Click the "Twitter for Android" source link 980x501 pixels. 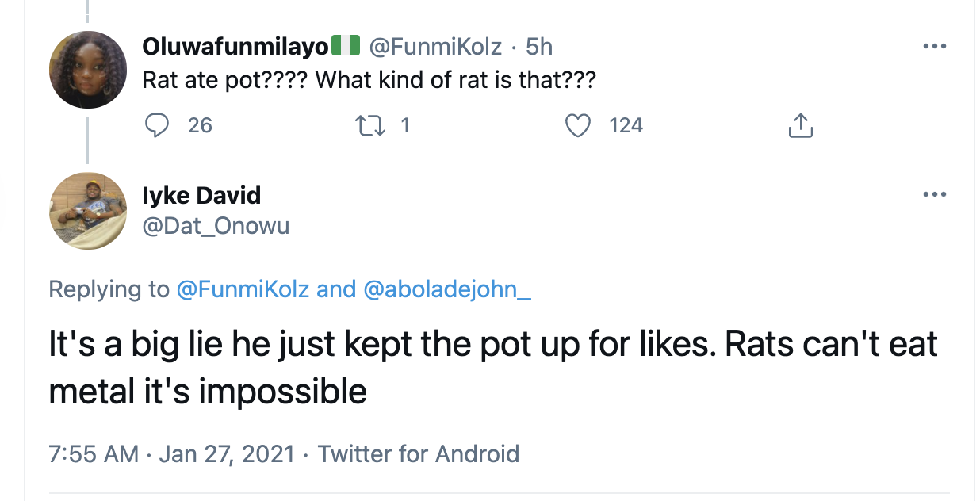point(418,454)
